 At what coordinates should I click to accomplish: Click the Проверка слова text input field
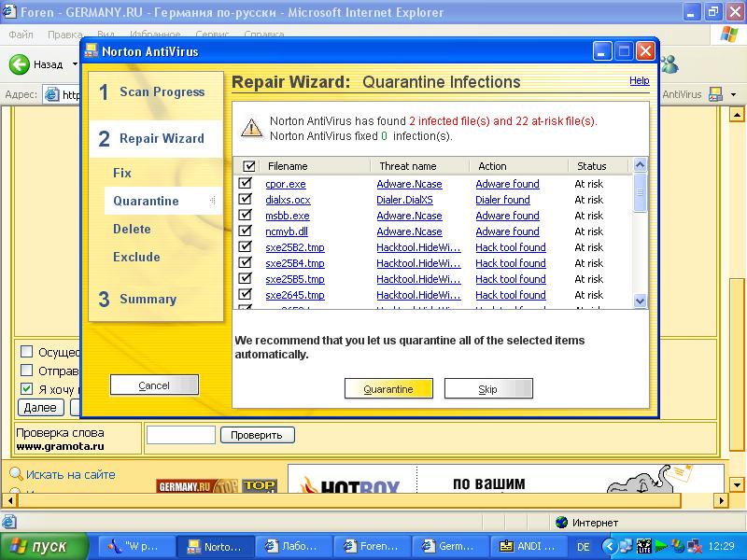[x=181, y=435]
